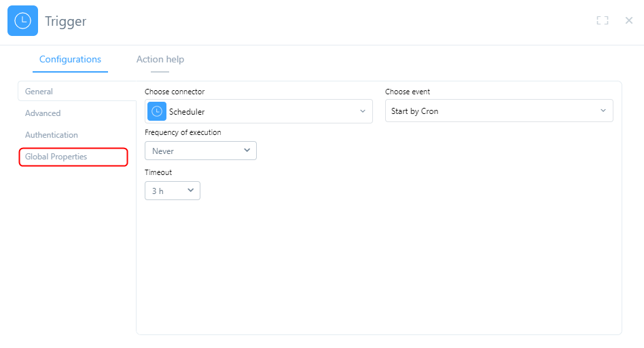The image size is (644, 348).
Task: Open the Advanced settings section
Action: (43, 113)
